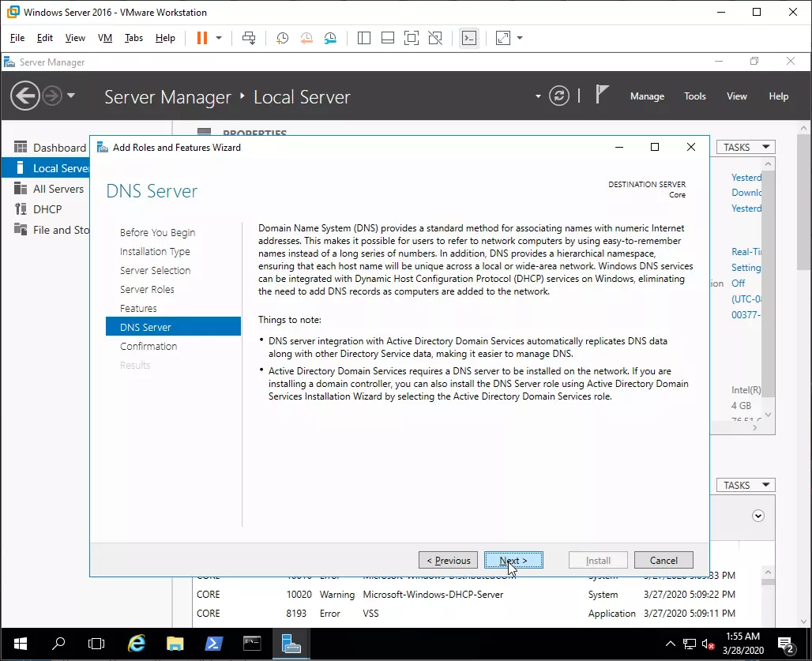Image resolution: width=812 pixels, height=661 pixels.
Task: Open the snapshot manager icon
Action: (330, 38)
